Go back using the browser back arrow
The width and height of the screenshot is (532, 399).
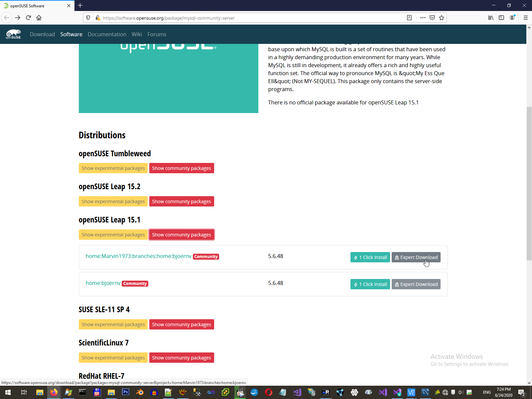[7, 18]
